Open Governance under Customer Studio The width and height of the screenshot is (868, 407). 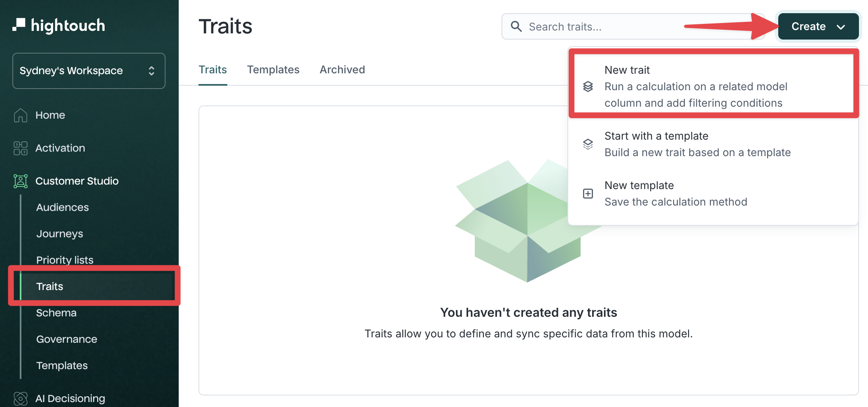pos(67,339)
